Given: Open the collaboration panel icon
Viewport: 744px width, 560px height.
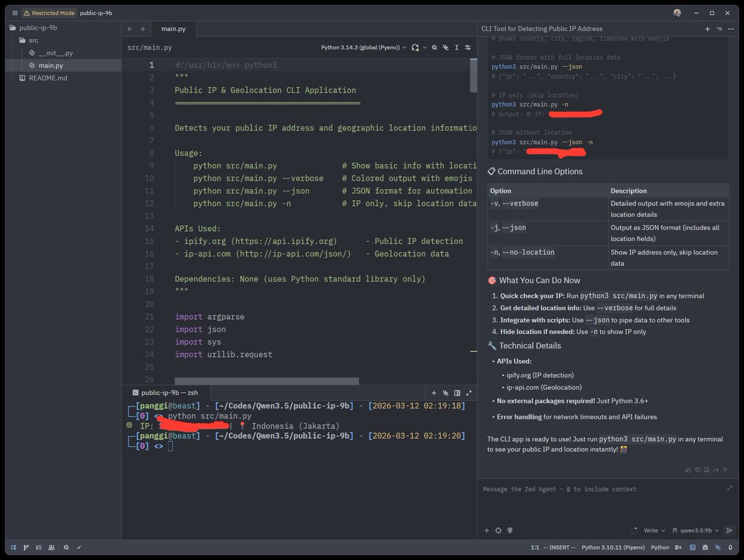Looking at the screenshot, I should tap(51, 548).
